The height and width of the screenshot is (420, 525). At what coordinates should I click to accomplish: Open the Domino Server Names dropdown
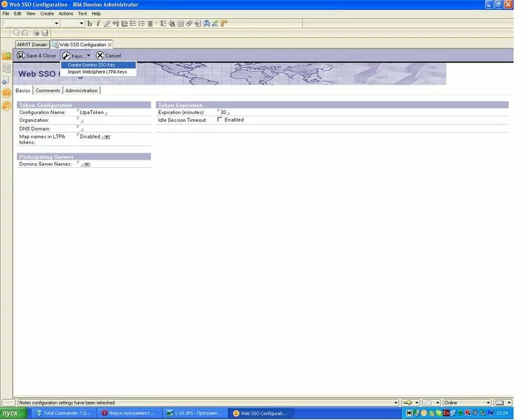[x=87, y=164]
